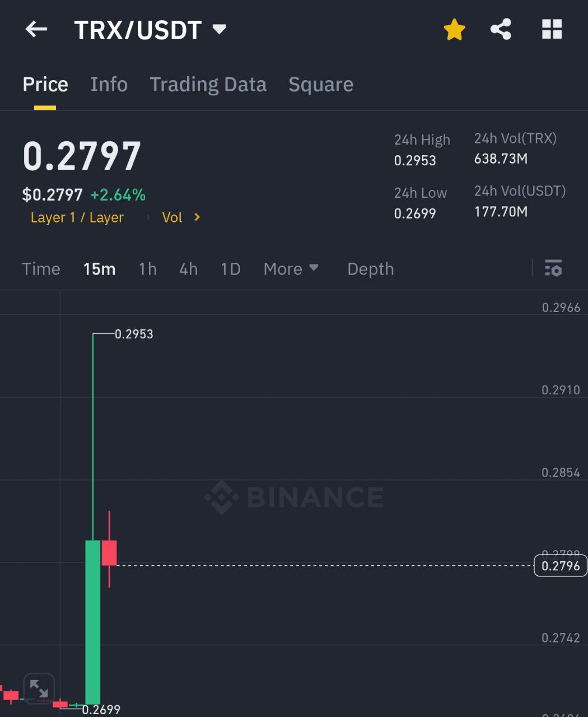The height and width of the screenshot is (717, 588).
Task: Open the Square tab
Action: pos(321,85)
